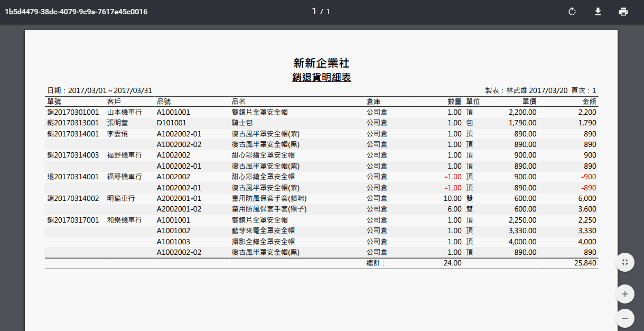Click customer 張明萱
Screen dimensions: 644x331
[118, 123]
